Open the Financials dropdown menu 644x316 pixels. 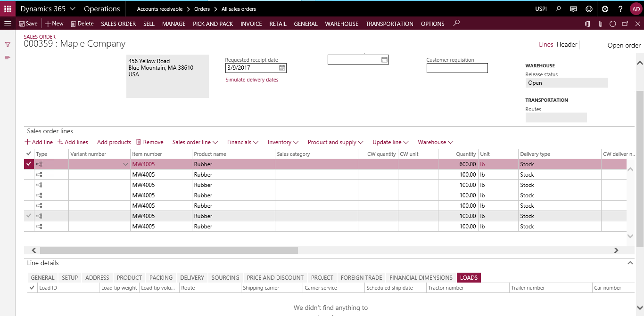243,142
